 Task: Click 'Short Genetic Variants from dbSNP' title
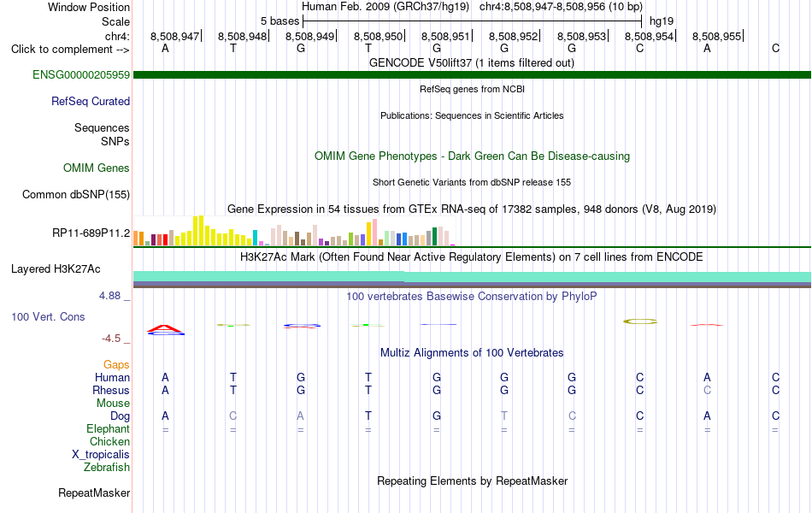pyautogui.click(x=472, y=182)
